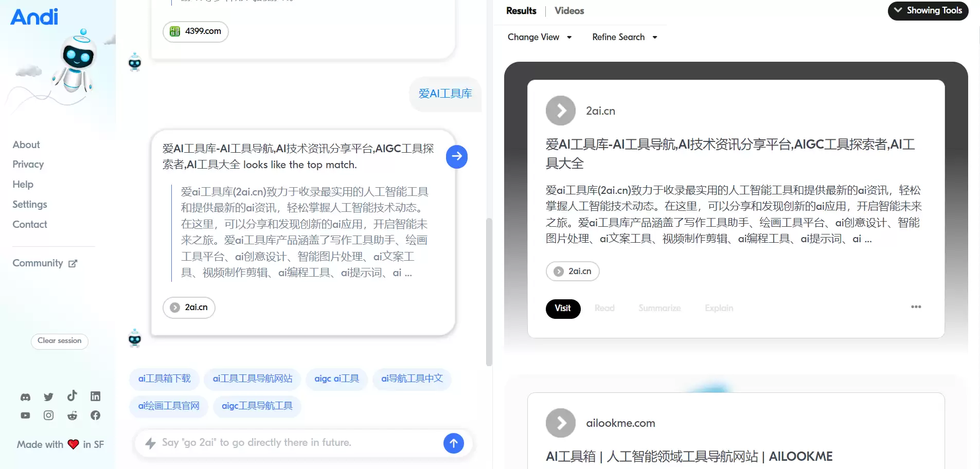The width and height of the screenshot is (980, 469).
Task: Expand the Refine Search dropdown
Action: [x=625, y=37]
